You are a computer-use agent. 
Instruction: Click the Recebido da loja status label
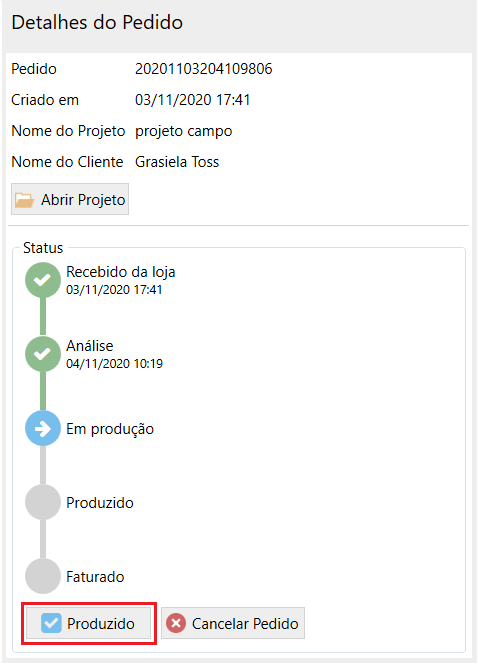pyautogui.click(x=121, y=272)
